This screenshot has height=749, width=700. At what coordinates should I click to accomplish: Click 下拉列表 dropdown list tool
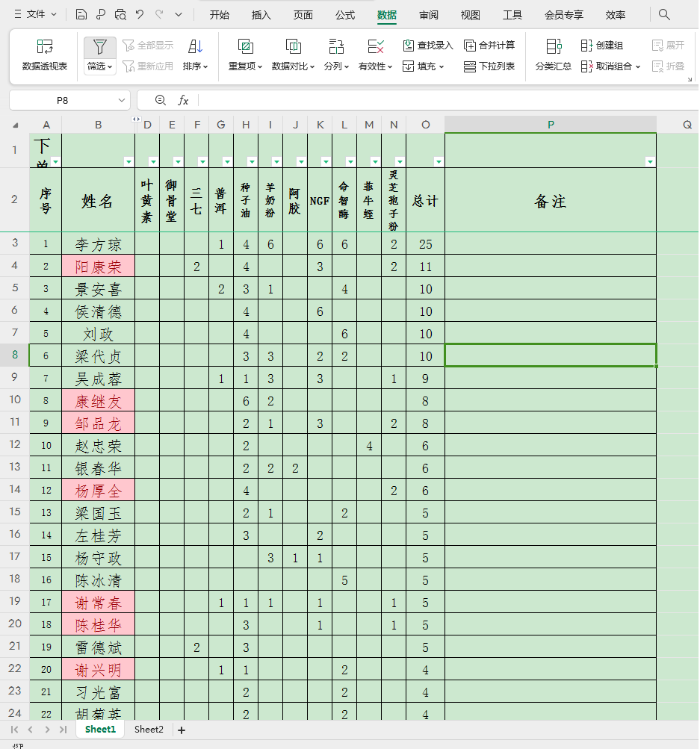tap(489, 66)
